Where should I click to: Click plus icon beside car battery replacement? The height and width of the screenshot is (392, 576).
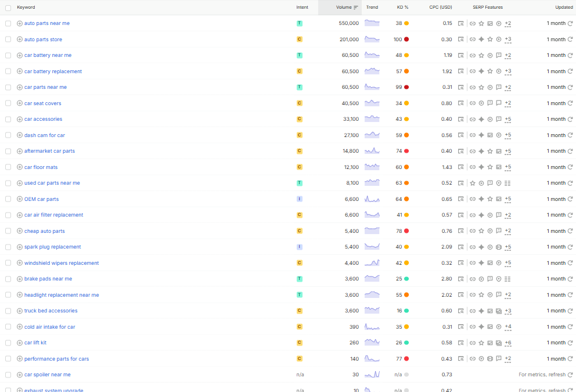pyautogui.click(x=20, y=71)
